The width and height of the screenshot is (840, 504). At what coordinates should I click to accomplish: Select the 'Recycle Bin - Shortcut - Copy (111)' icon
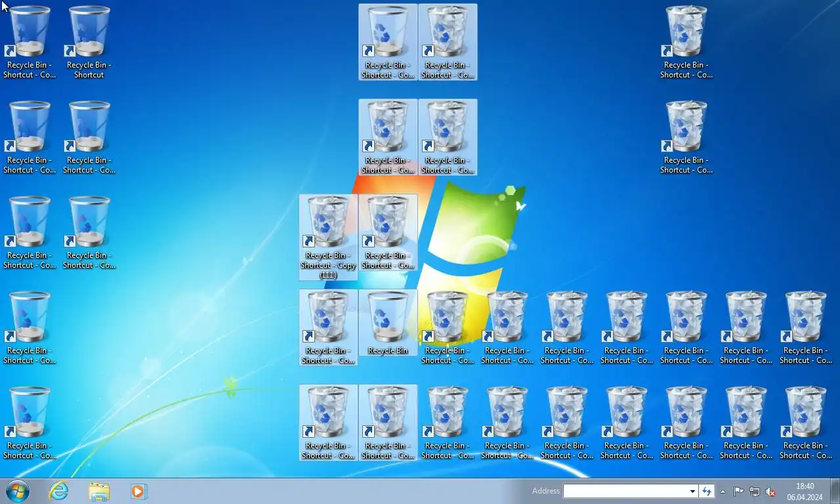point(328,237)
